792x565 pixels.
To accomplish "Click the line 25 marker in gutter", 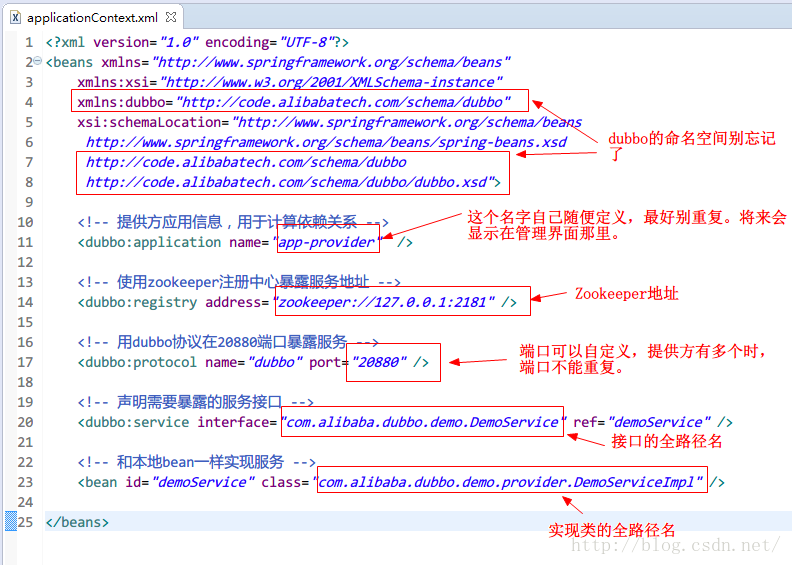I will (x=11, y=521).
